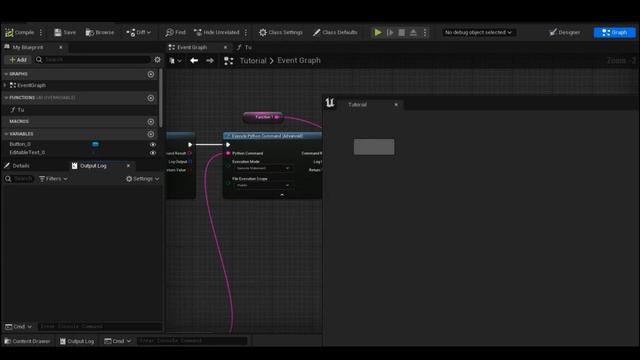Click the frame skip (advance) button
640x360 pixels.
click(390, 32)
